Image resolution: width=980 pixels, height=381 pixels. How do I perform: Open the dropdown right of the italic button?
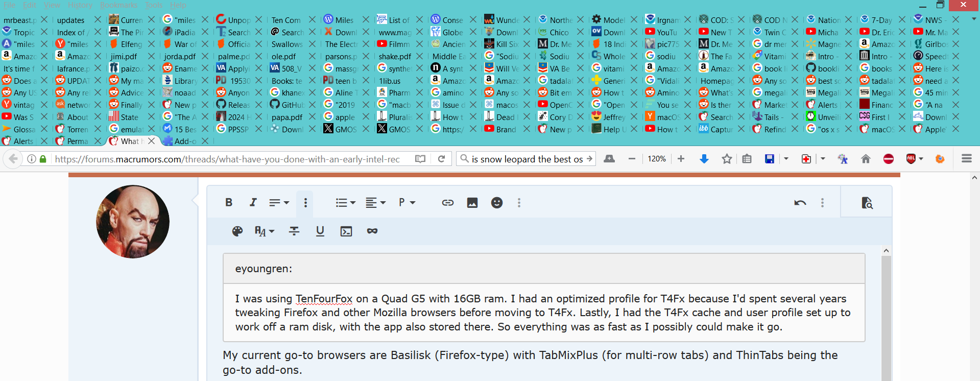[x=279, y=203]
